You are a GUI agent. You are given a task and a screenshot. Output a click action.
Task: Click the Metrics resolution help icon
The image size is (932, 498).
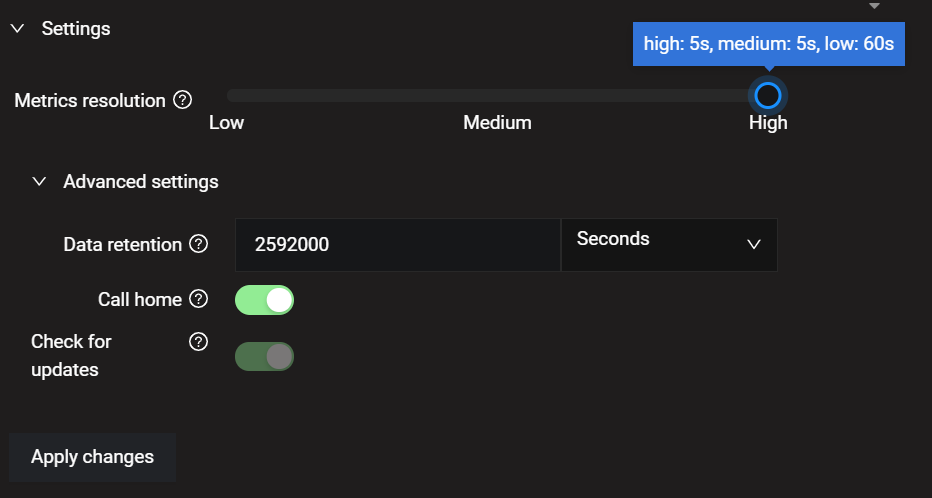coord(182,100)
